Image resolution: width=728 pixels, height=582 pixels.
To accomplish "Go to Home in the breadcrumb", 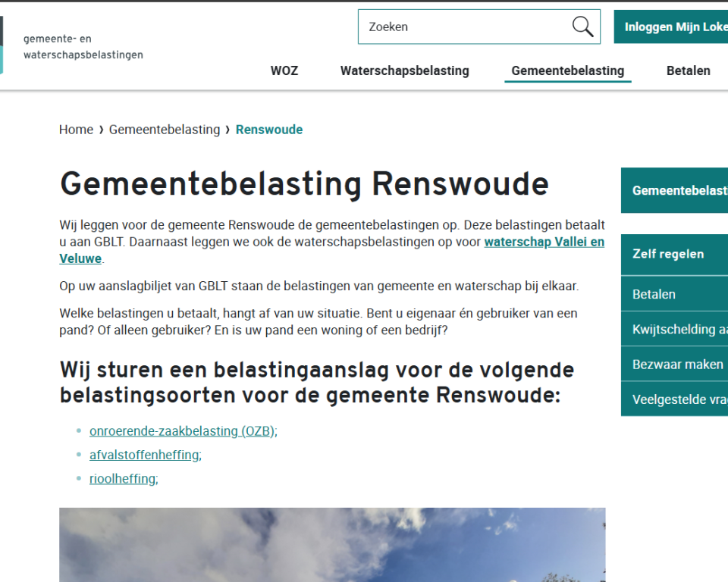I will coord(76,130).
